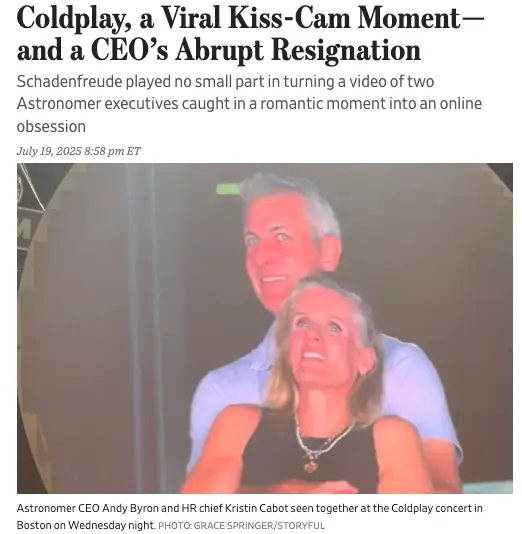This screenshot has width=522, height=534.
Task: Click the pendant necklace in the photo
Action: (x=310, y=465)
